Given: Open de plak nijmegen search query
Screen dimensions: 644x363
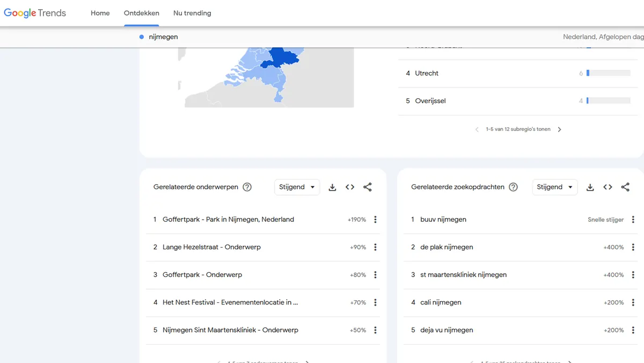Looking at the screenshot, I should point(447,248).
